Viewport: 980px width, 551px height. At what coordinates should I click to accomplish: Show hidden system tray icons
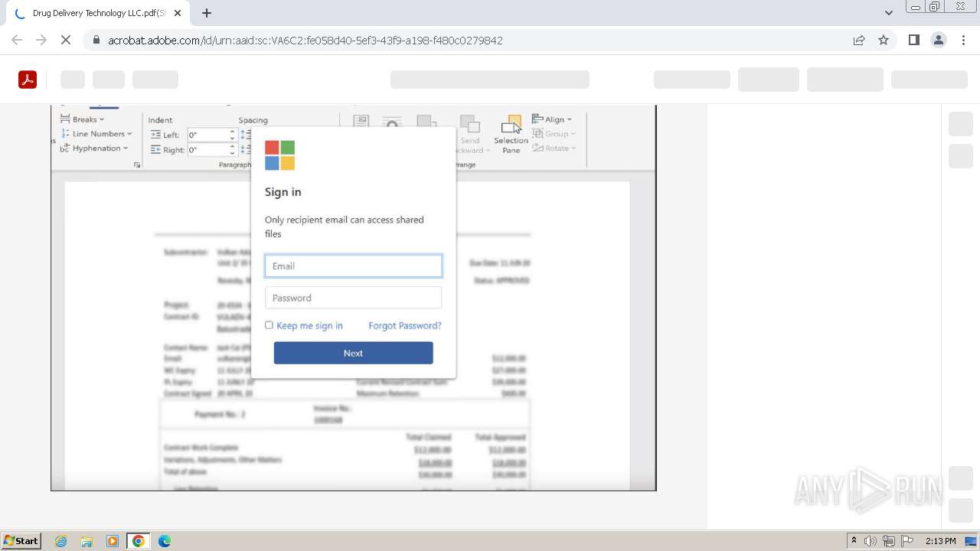(854, 541)
